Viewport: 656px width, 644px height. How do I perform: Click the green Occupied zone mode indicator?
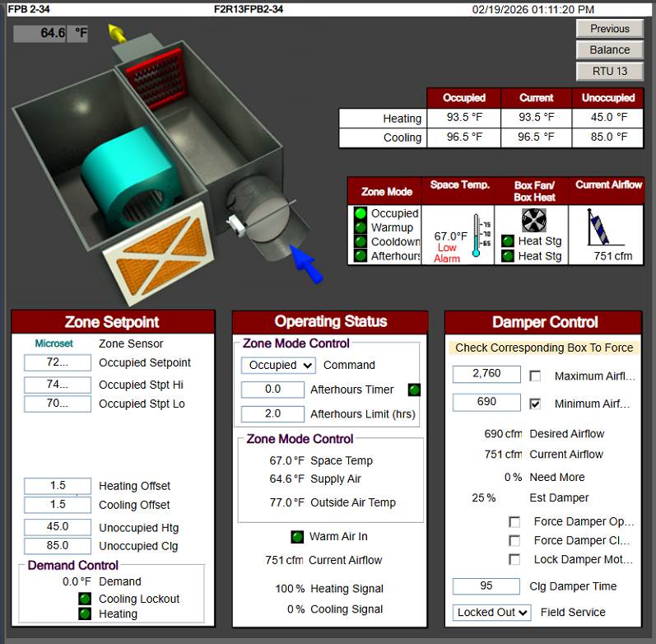(x=361, y=213)
